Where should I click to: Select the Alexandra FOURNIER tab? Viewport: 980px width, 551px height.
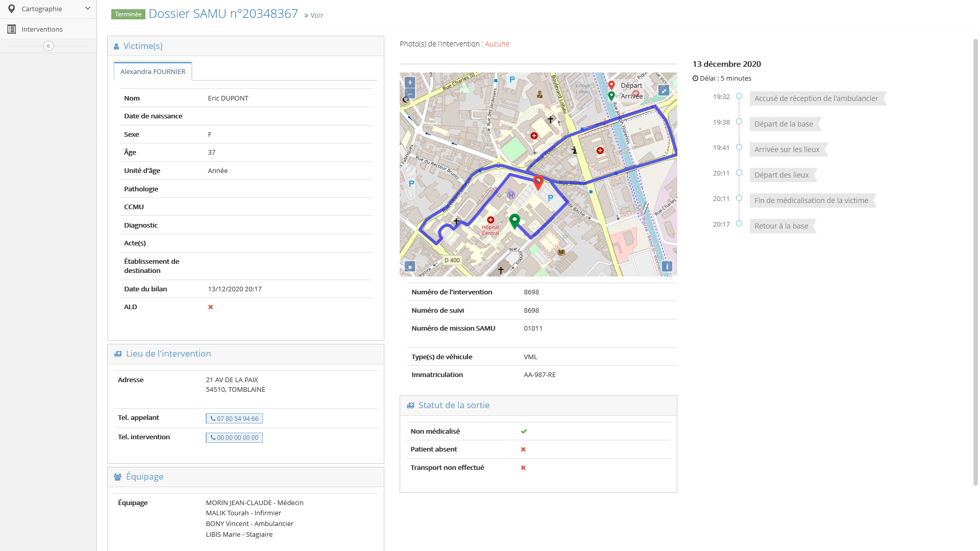(x=153, y=71)
